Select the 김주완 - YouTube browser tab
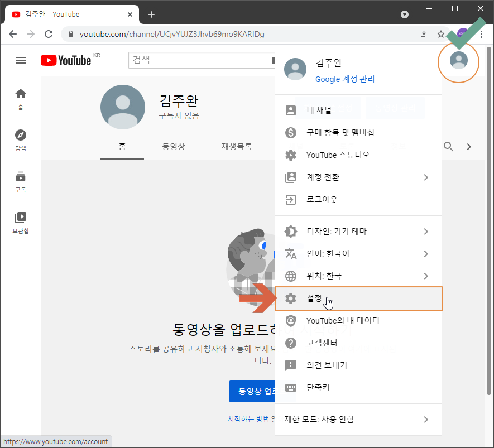 (x=71, y=15)
